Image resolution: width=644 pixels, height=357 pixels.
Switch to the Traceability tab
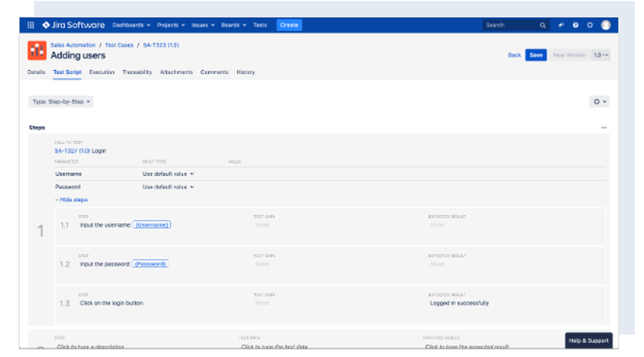point(137,72)
